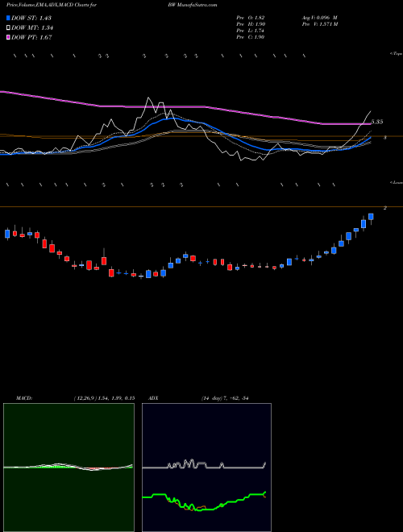Viewport: 403px width, 532px height.
Task: Click the 5.35 price label on the chart
Action: tap(377, 122)
